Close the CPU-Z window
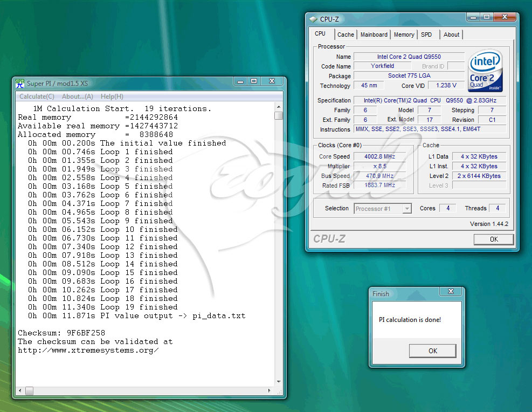 point(505,17)
